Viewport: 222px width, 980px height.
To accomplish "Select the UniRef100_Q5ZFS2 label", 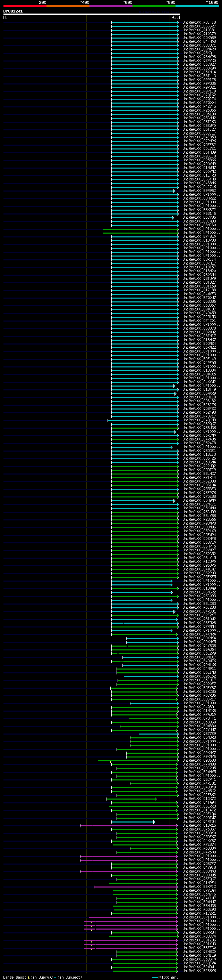I will pos(199,145).
